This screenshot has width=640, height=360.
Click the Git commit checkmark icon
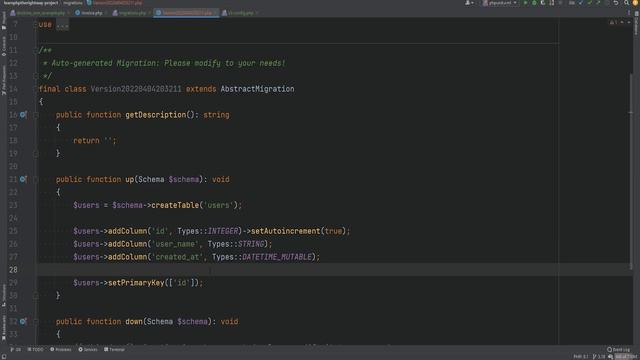590,3
